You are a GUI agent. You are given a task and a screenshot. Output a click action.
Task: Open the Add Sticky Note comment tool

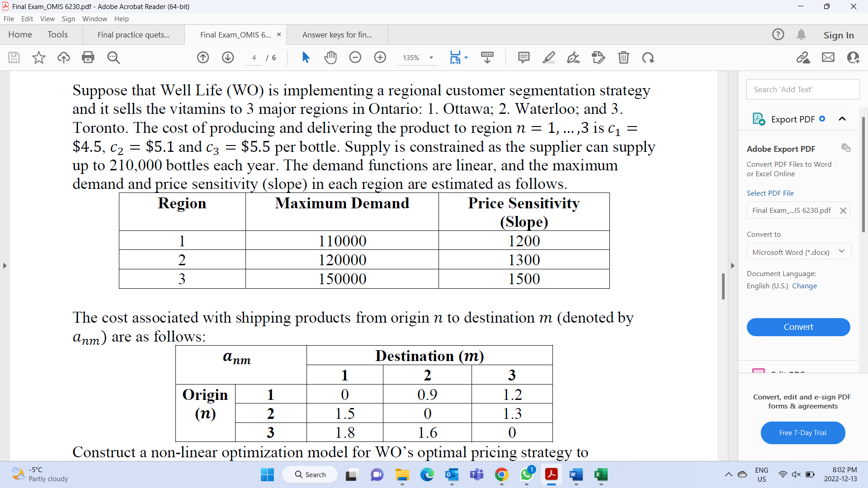point(524,57)
